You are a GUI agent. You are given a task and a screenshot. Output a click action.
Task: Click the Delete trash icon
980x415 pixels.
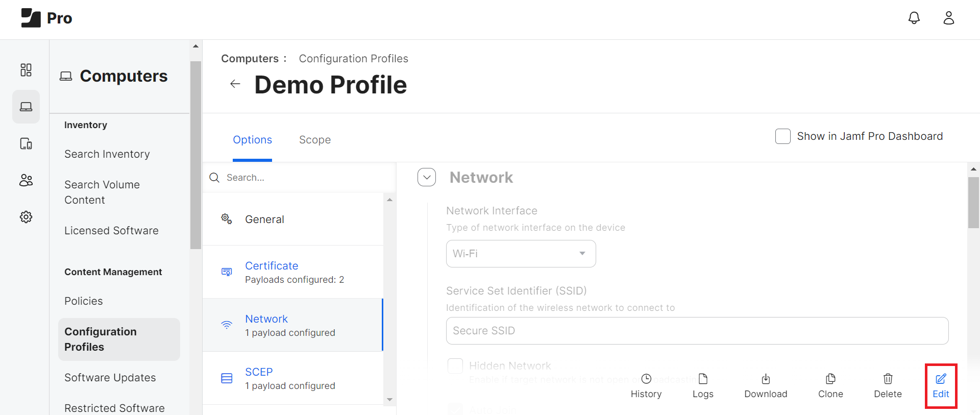(x=888, y=379)
